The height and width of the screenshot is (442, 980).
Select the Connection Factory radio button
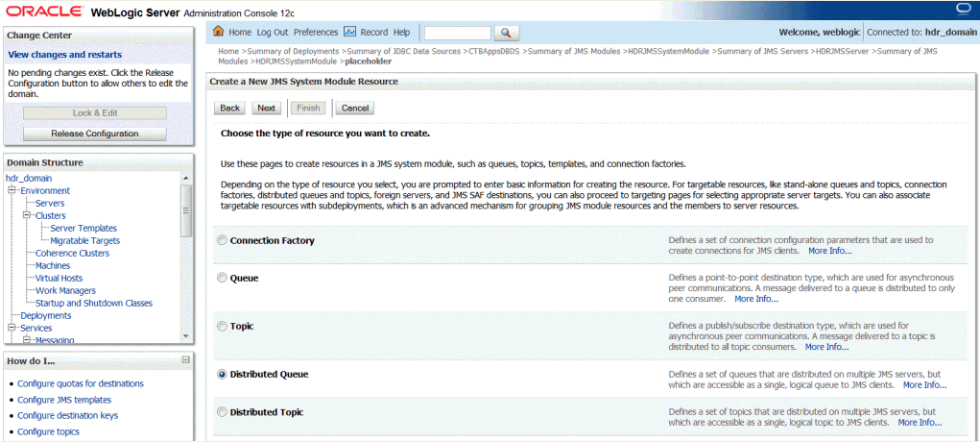[x=223, y=241]
